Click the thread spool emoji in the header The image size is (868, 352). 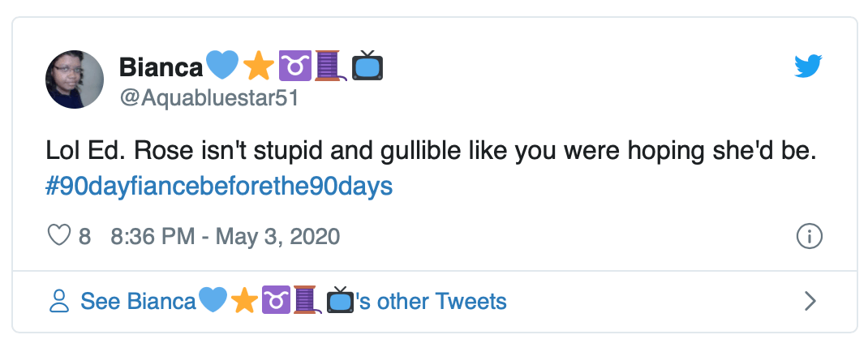click(326, 67)
